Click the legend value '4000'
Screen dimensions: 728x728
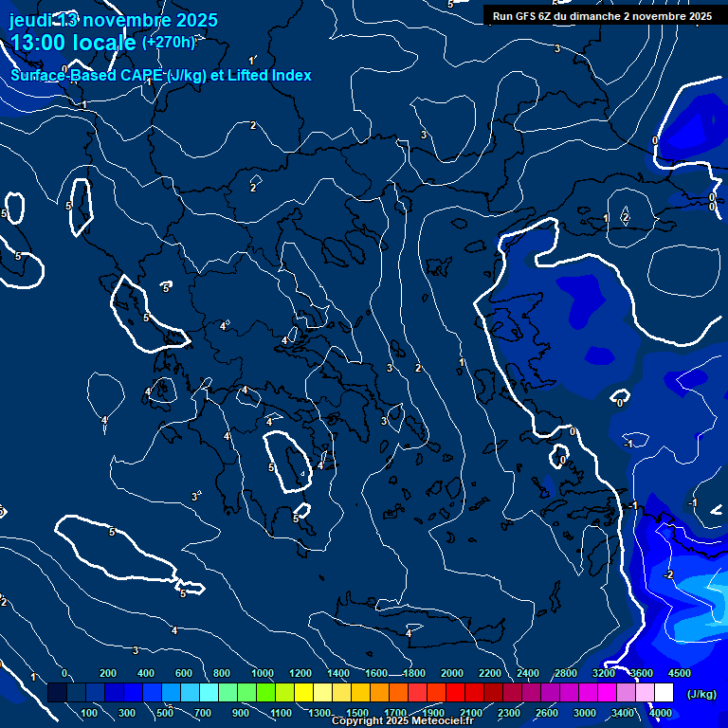coord(661,713)
